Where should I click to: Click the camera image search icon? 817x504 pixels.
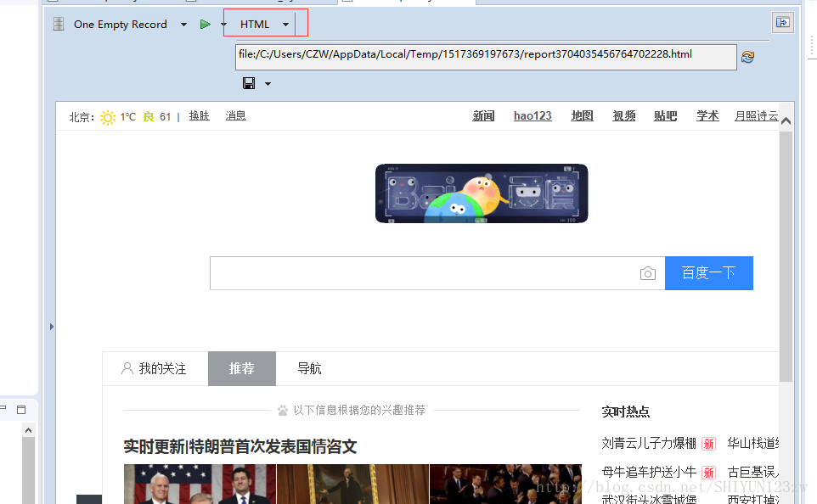tap(648, 273)
